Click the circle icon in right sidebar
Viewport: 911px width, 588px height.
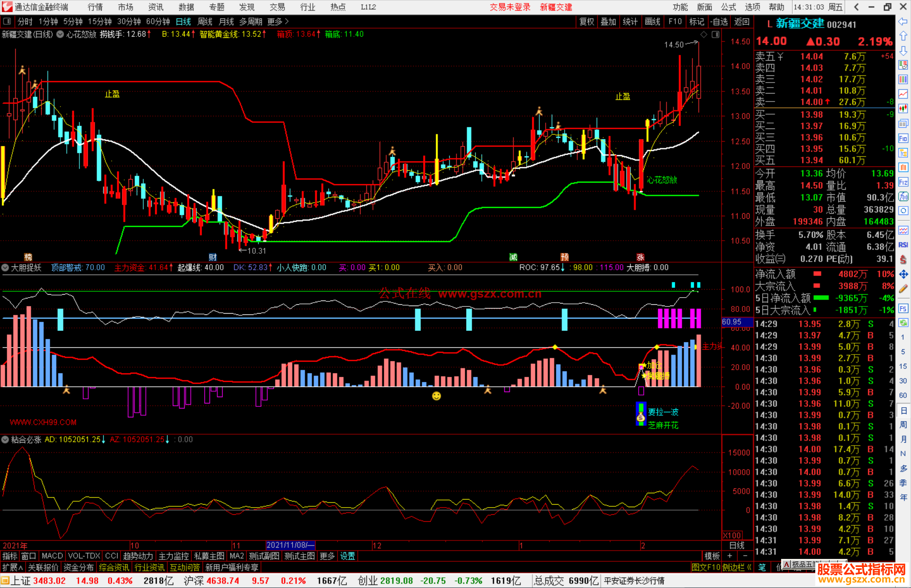click(x=903, y=211)
